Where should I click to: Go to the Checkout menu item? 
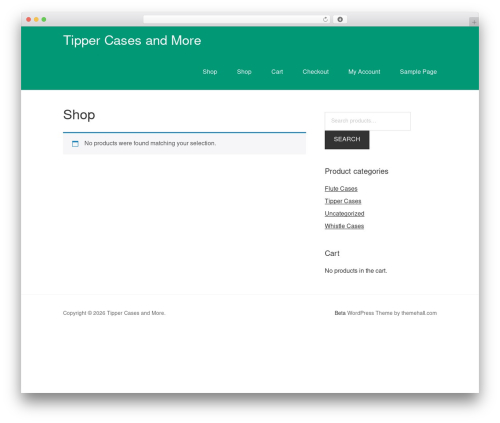(x=316, y=72)
